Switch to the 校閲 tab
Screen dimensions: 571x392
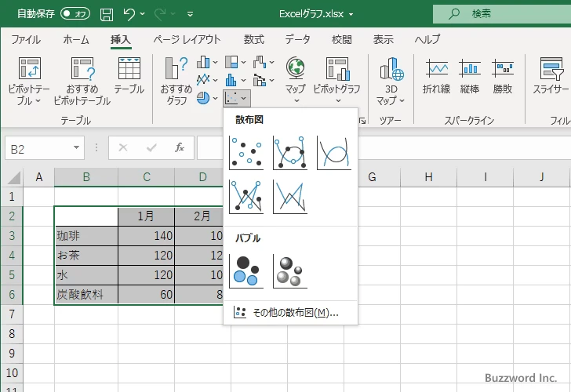tap(342, 39)
